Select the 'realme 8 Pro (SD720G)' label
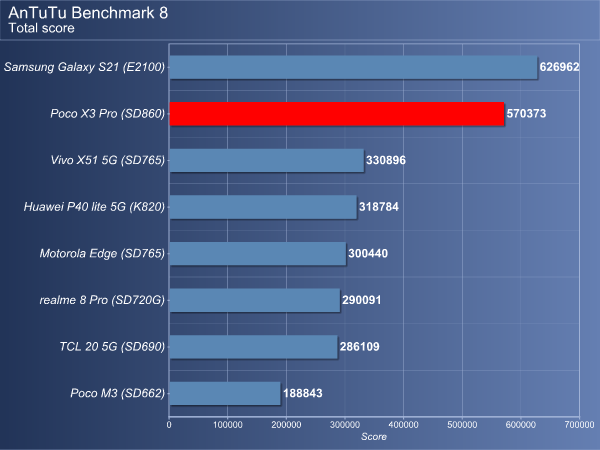The width and height of the screenshot is (600, 450). [102, 300]
